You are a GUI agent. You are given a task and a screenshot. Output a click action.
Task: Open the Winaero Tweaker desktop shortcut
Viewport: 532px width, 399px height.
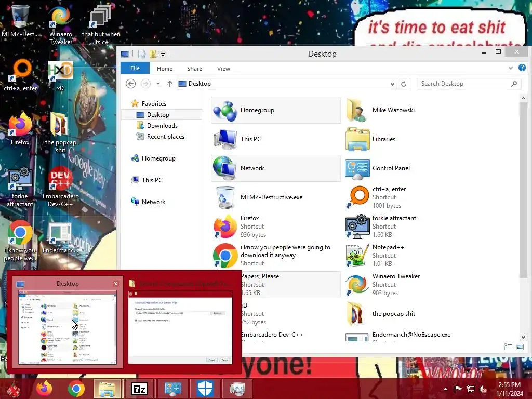pyautogui.click(x=60, y=24)
